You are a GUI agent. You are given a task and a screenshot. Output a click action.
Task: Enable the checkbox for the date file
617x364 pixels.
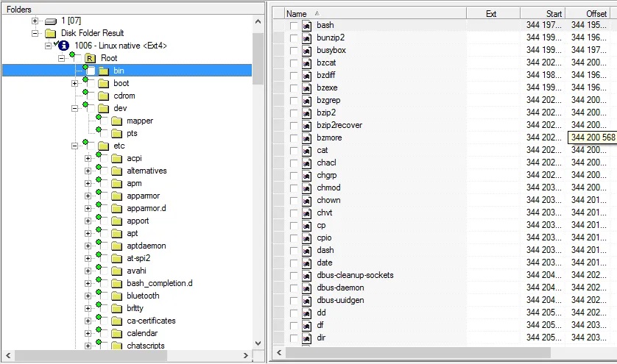click(x=295, y=263)
